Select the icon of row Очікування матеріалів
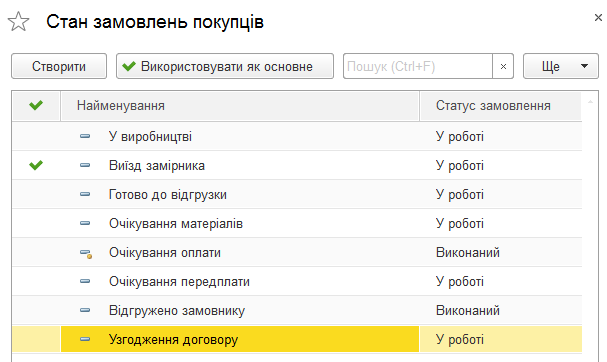The width and height of the screenshot is (607, 362). 85,223
